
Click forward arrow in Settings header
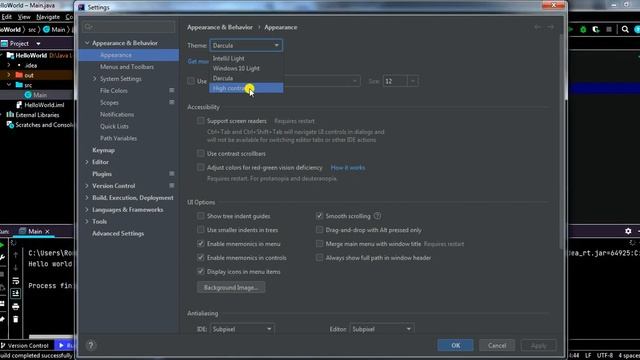point(551,27)
